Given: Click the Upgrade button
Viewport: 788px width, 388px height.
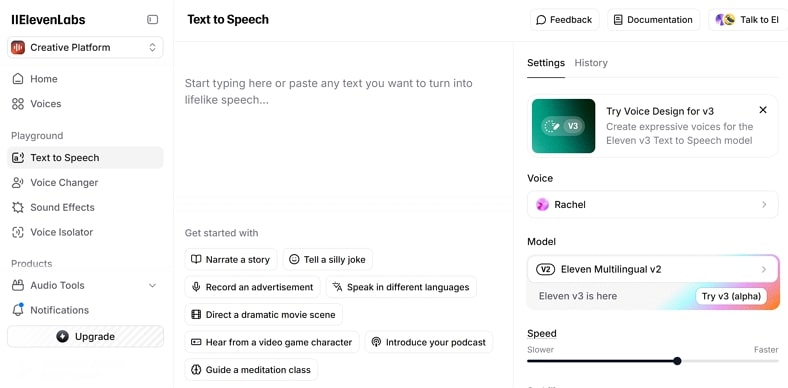Looking at the screenshot, I should click(x=85, y=337).
